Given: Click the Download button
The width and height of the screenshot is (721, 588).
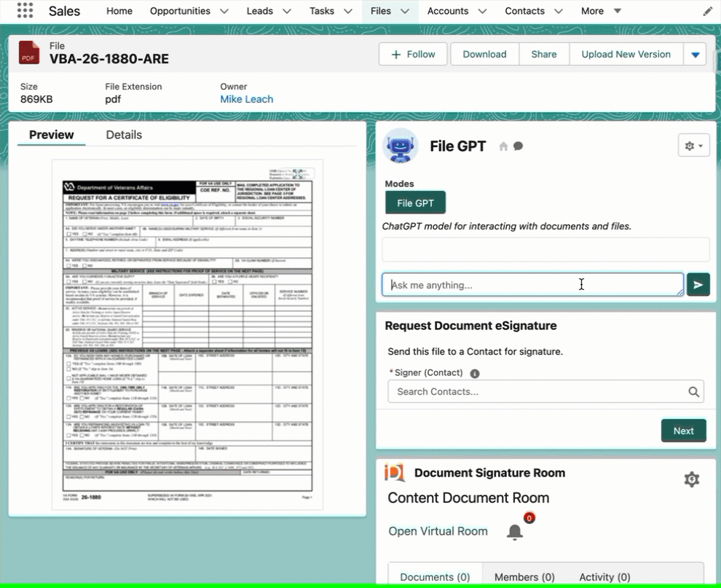Looking at the screenshot, I should pyautogui.click(x=484, y=55).
